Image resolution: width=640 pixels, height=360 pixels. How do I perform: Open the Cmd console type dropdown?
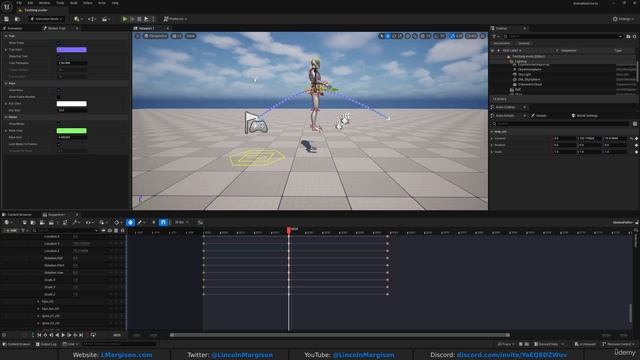[x=70, y=344]
